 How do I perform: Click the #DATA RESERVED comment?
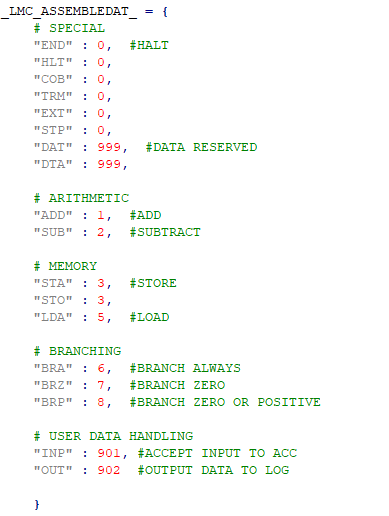201,147
